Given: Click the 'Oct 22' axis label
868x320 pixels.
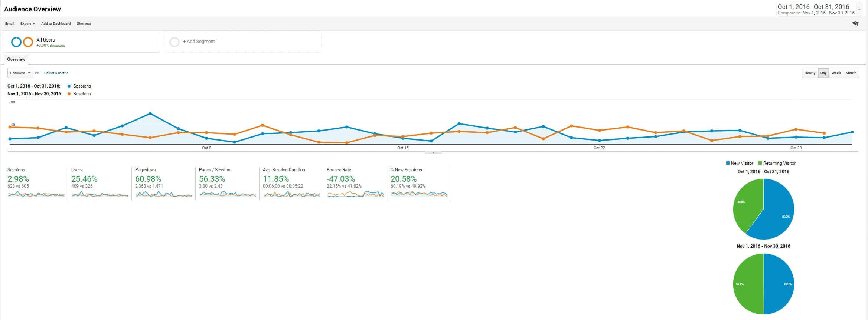Looking at the screenshot, I should [x=599, y=148].
